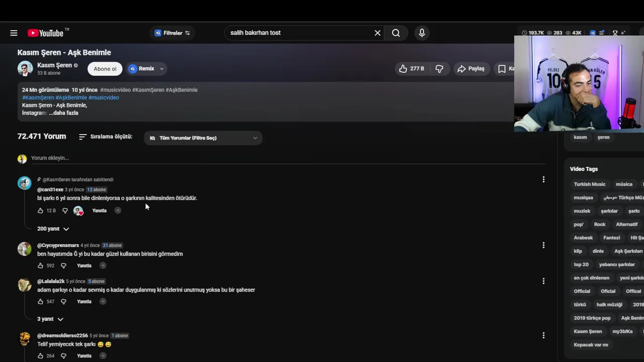
Task: Open the #musicvideo blue hashtag link
Action: pos(104,98)
